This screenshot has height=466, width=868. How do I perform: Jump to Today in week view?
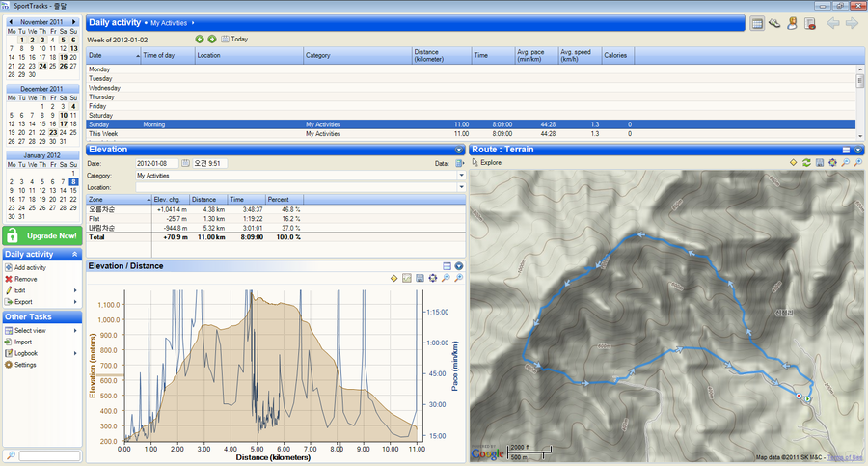coord(234,40)
